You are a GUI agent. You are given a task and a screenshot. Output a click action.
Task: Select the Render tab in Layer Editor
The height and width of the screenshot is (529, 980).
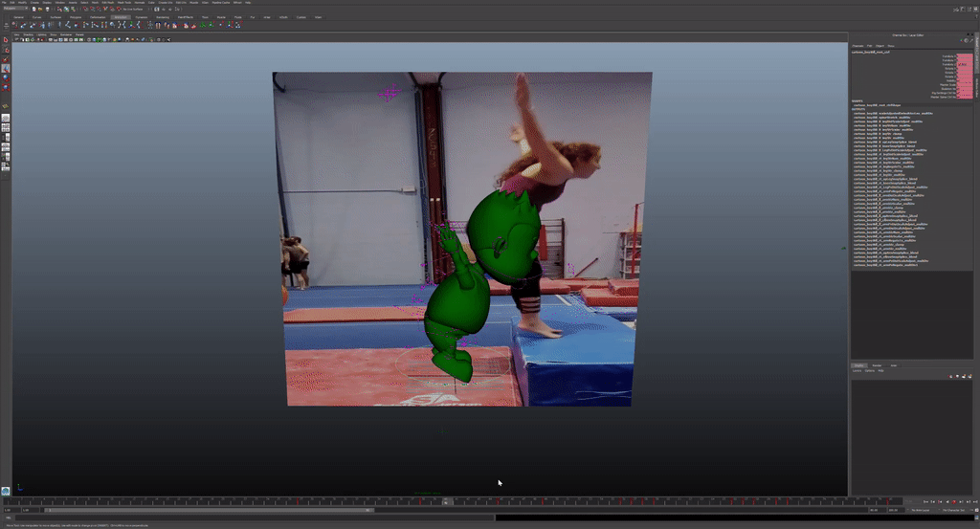(877, 365)
